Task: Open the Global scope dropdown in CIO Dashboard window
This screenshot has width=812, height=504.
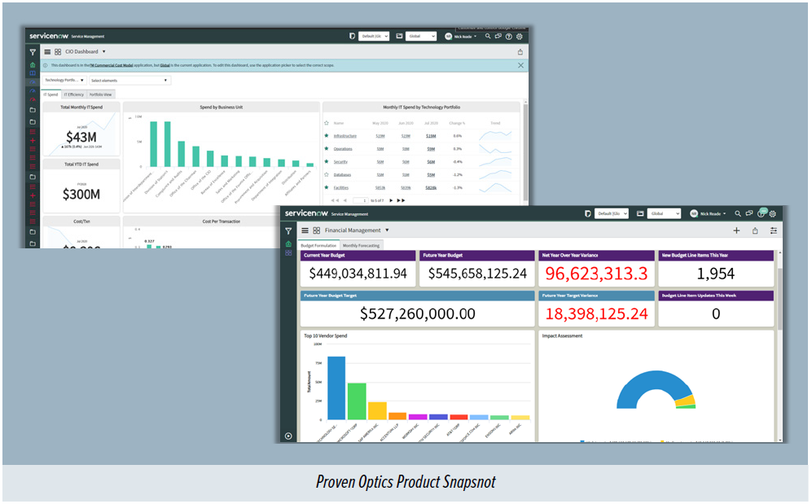Action: (x=421, y=36)
